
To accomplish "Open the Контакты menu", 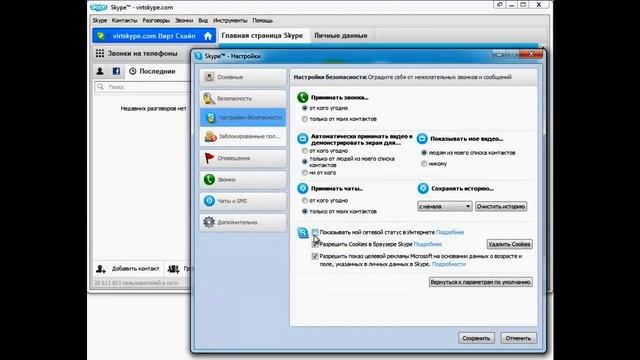I will (x=124, y=20).
